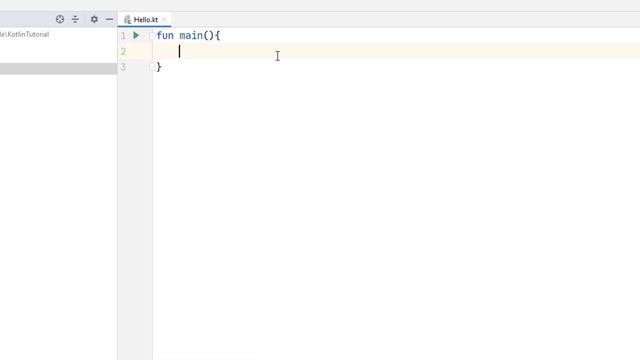Open project panel settings gear
Viewport: 640px width, 360px height.
[x=94, y=19]
